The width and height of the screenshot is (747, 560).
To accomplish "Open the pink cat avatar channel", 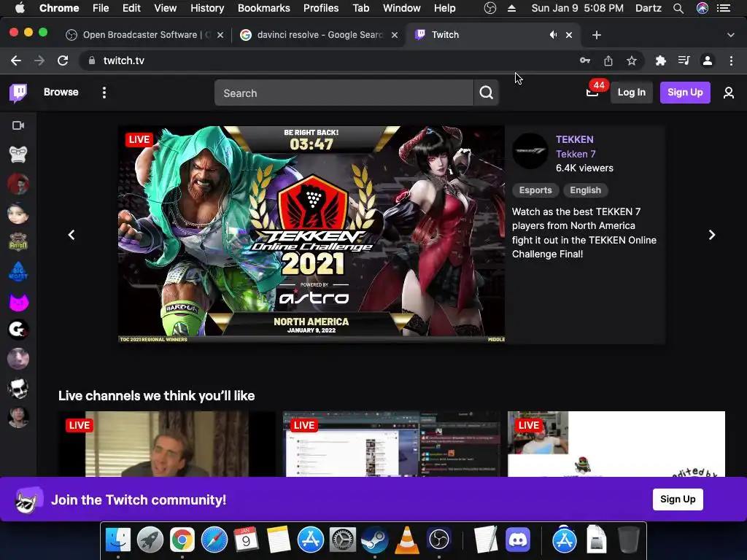I will pos(18,301).
